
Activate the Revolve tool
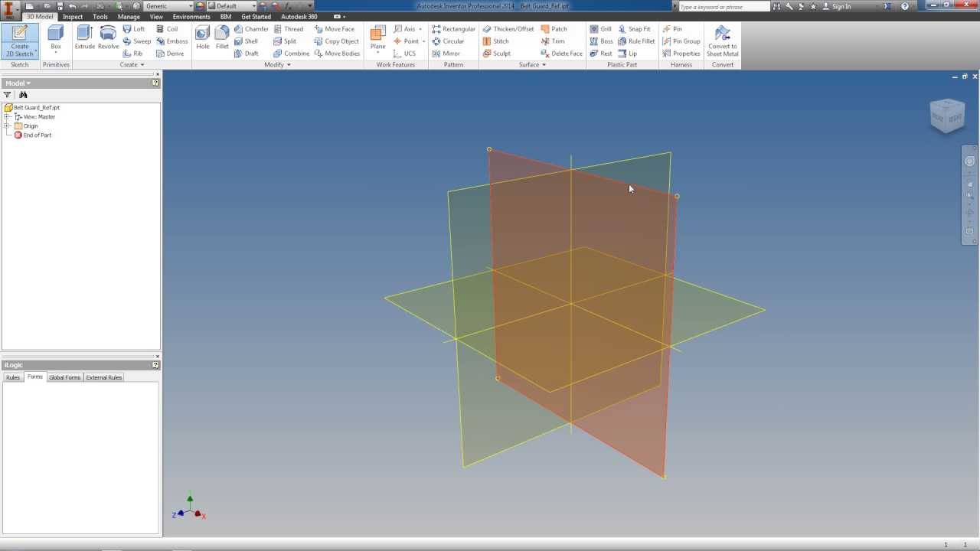[x=108, y=38]
